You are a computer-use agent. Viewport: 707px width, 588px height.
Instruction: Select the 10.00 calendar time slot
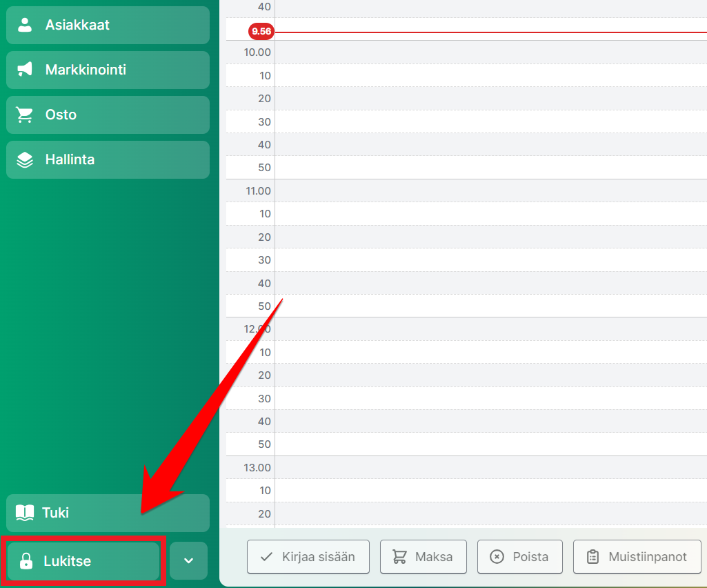click(x=490, y=52)
